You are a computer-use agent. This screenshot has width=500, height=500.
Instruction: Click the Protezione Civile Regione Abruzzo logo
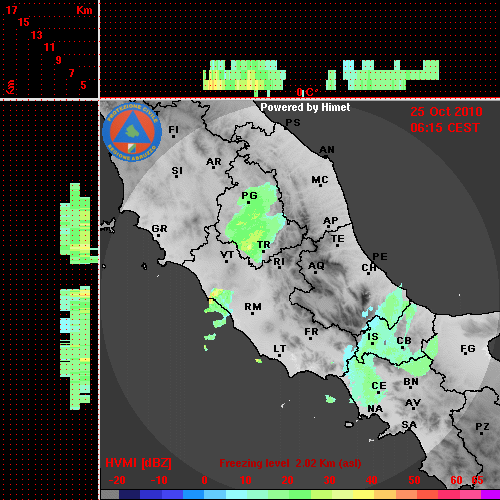point(132,132)
